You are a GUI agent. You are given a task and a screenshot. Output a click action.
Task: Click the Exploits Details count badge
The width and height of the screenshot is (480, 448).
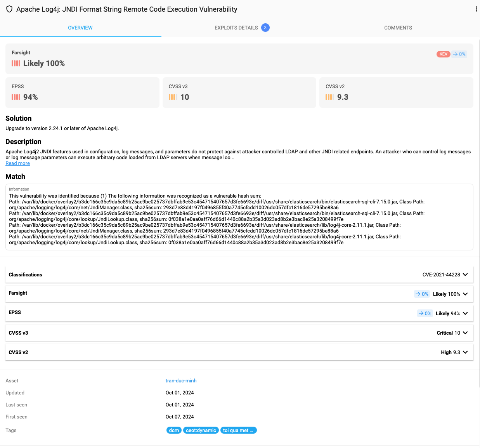[x=265, y=28]
